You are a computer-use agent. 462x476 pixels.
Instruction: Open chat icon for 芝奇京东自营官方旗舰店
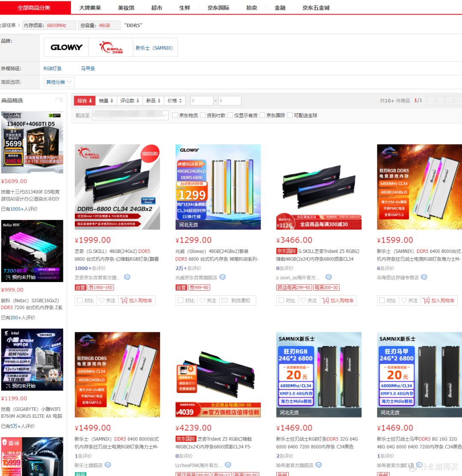tap(127, 277)
